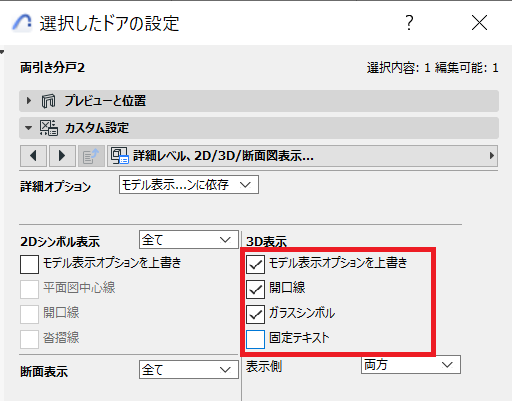The image size is (512, 401).
Task: Check the 固定テキスト checkbox
Action: [255, 339]
